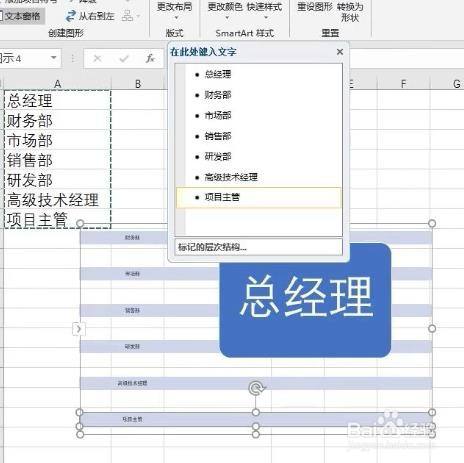The image size is (464, 463).
Task: Select 研发部 bullet in the text pane
Action: click(218, 157)
